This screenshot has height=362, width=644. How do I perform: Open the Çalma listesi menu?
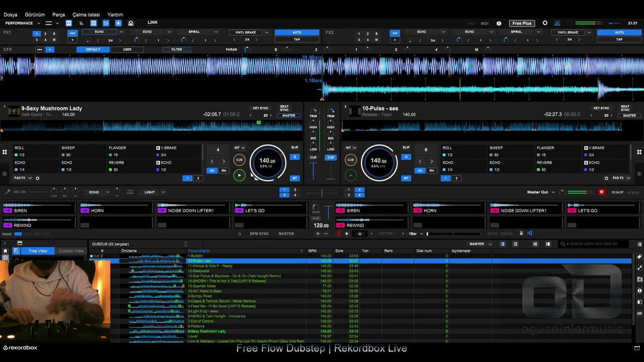[x=87, y=15]
